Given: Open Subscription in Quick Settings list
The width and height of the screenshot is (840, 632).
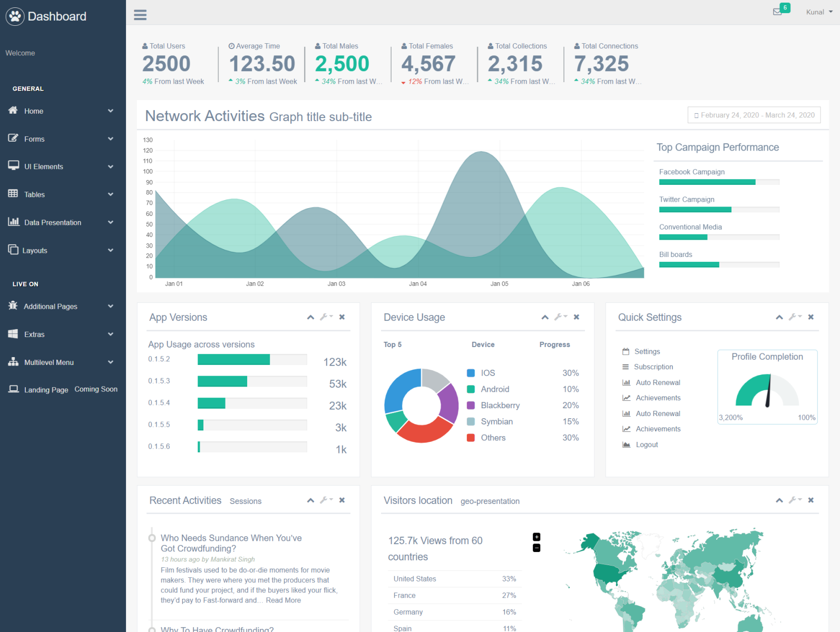Looking at the screenshot, I should click(653, 367).
